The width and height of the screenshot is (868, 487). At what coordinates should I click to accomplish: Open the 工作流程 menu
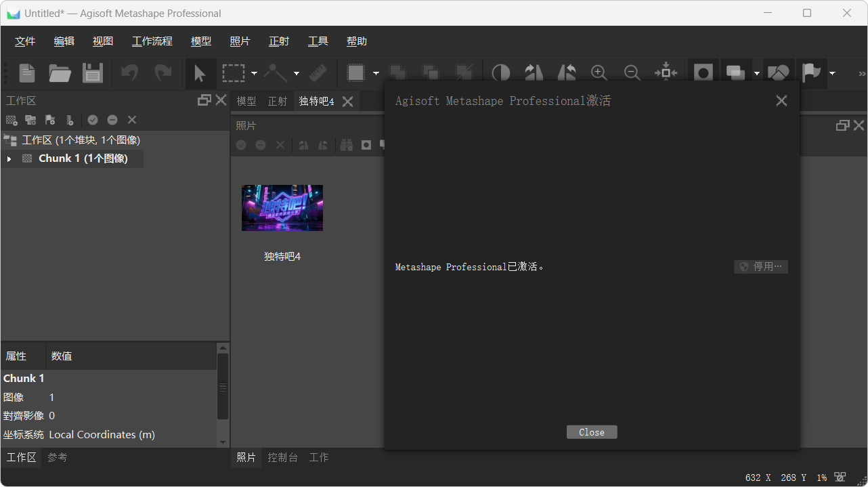[x=152, y=41]
